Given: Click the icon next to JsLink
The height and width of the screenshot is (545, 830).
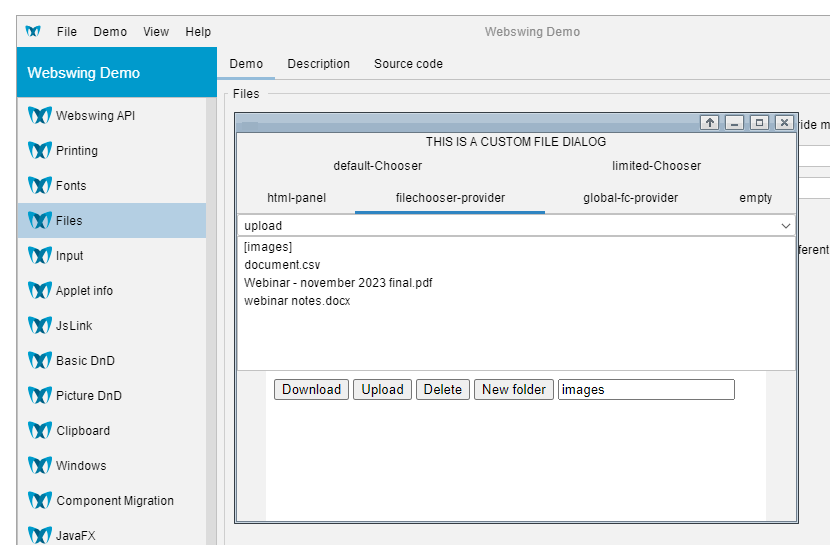Looking at the screenshot, I should 40,325.
